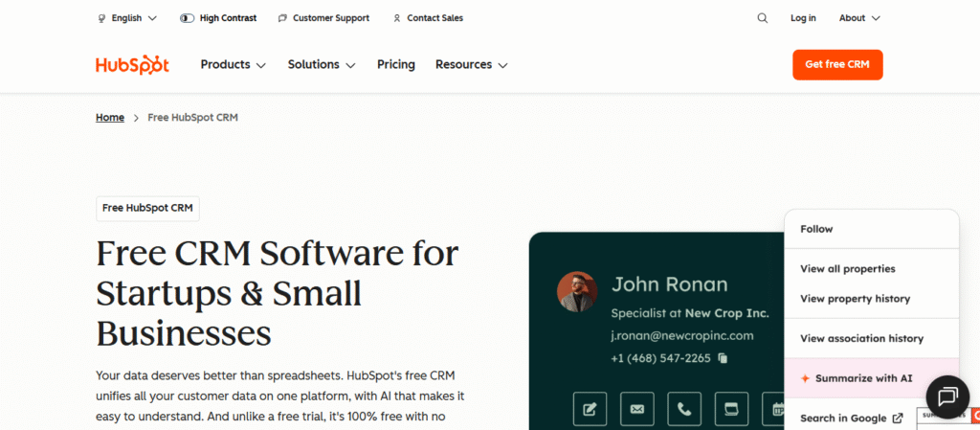This screenshot has height=430, width=980.
Task: Click the j.ronan@newcropinc.com email text
Action: tap(681, 335)
